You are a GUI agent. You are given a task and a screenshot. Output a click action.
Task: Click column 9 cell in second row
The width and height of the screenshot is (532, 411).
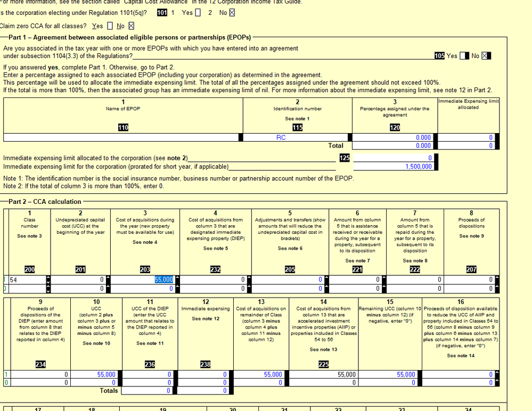coord(40,382)
